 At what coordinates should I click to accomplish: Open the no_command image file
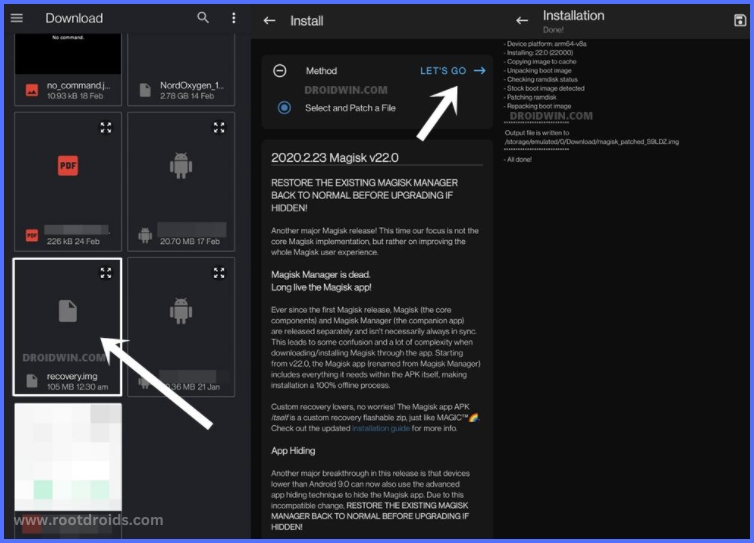tap(67, 69)
